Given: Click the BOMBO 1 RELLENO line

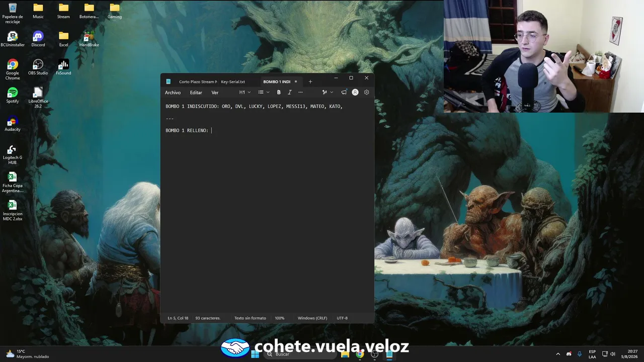Looking at the screenshot, I should tap(187, 131).
